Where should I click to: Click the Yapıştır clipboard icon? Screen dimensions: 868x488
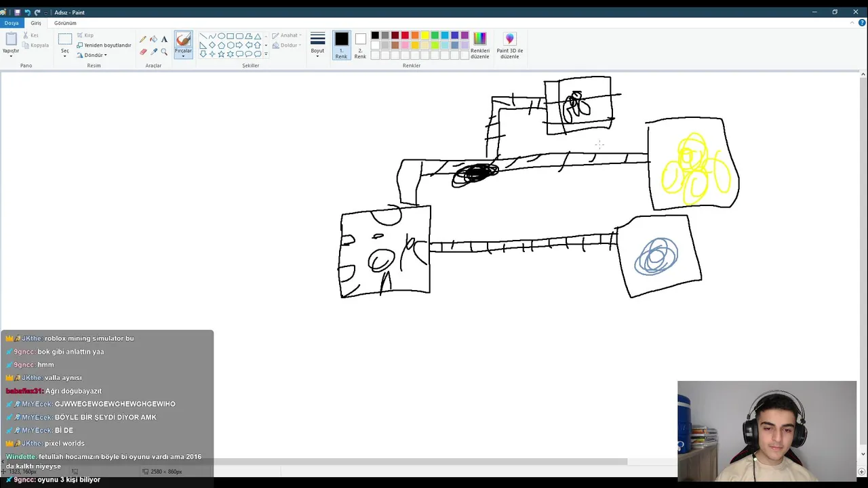click(x=11, y=39)
